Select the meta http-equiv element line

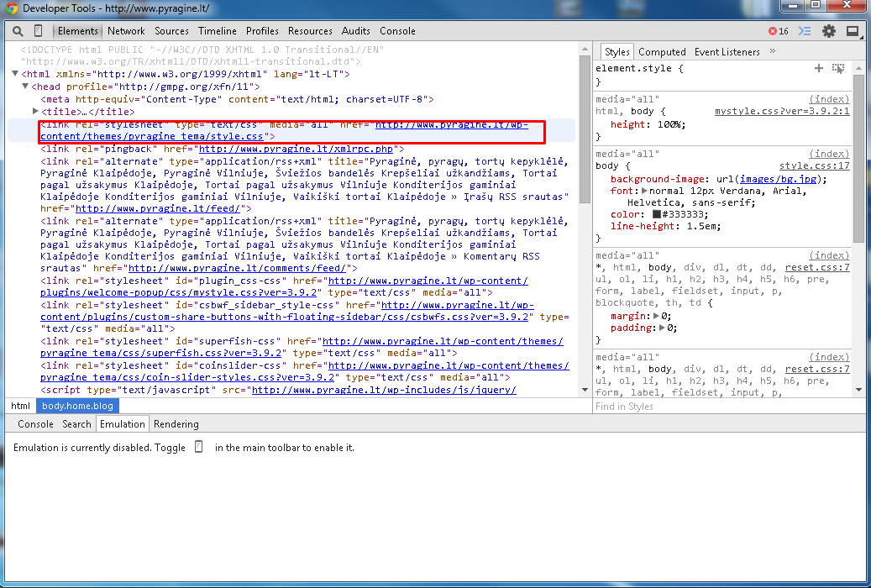[x=237, y=99]
